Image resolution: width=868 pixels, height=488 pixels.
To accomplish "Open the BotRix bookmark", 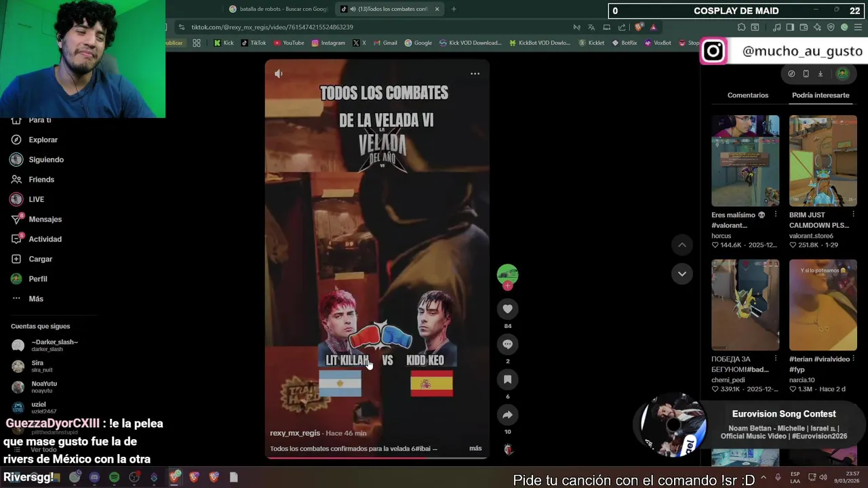I will [625, 43].
